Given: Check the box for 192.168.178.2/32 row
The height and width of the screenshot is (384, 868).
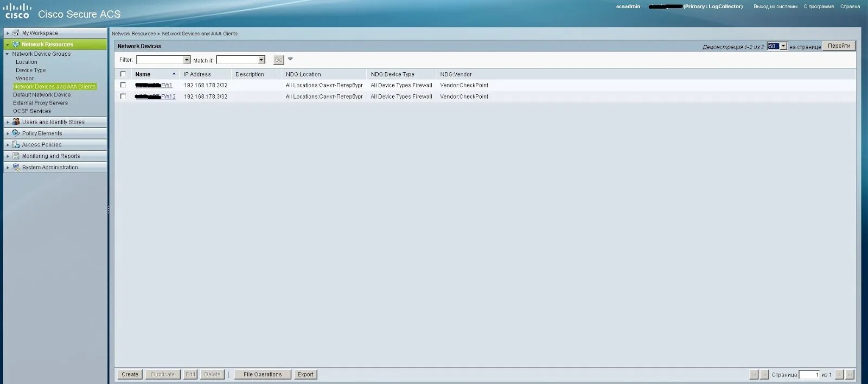Looking at the screenshot, I should (x=123, y=85).
